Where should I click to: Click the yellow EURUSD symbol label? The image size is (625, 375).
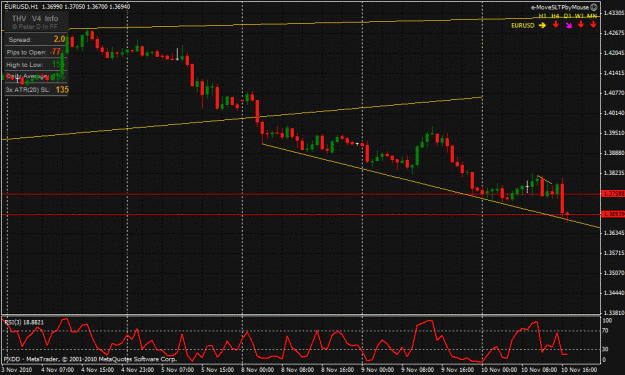pos(523,26)
